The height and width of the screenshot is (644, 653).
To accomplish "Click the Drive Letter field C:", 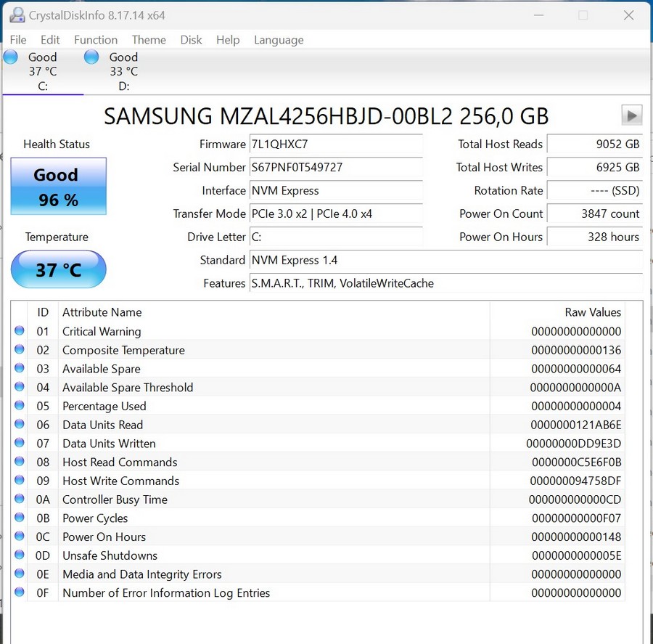I will tap(336, 237).
